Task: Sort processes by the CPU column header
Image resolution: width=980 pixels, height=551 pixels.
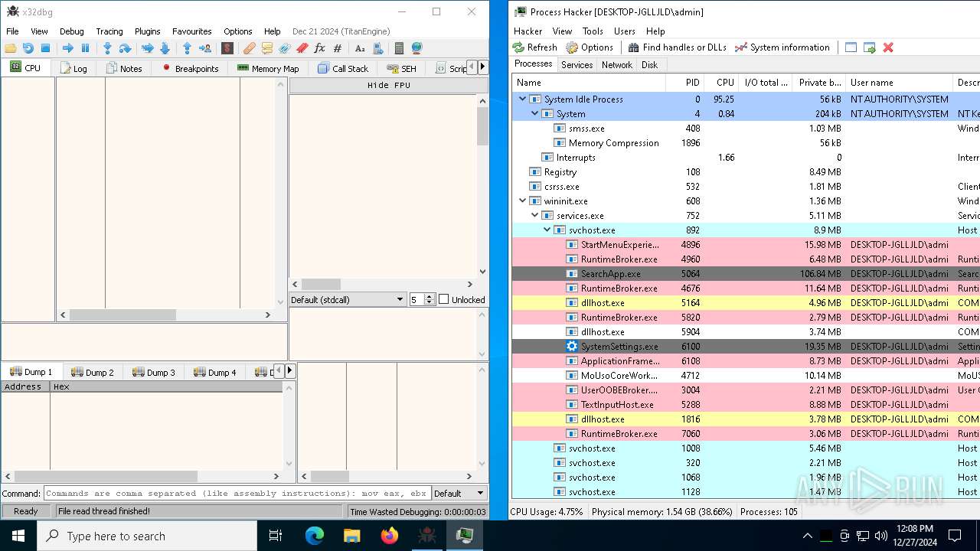Action: [x=721, y=82]
